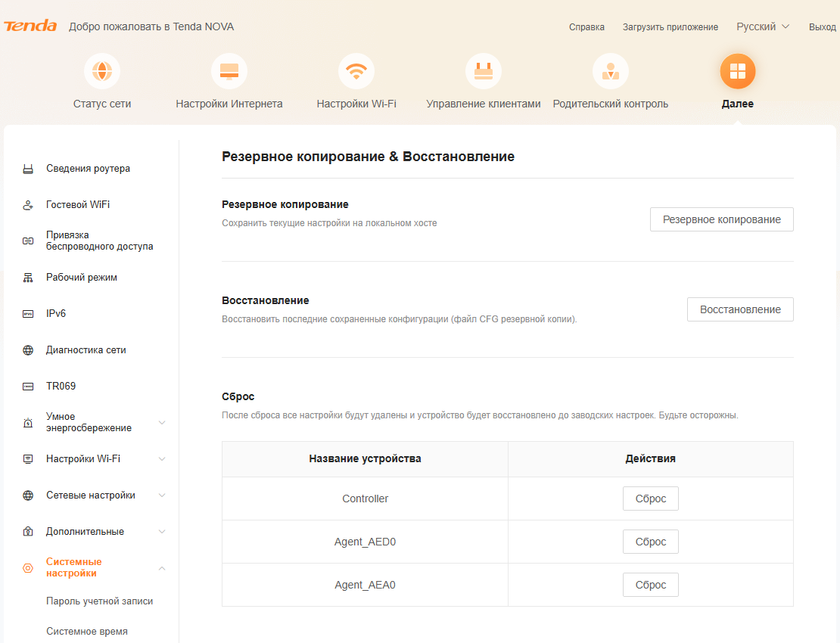Click the sidebar Настройки Wi-Fi icon

click(28, 459)
